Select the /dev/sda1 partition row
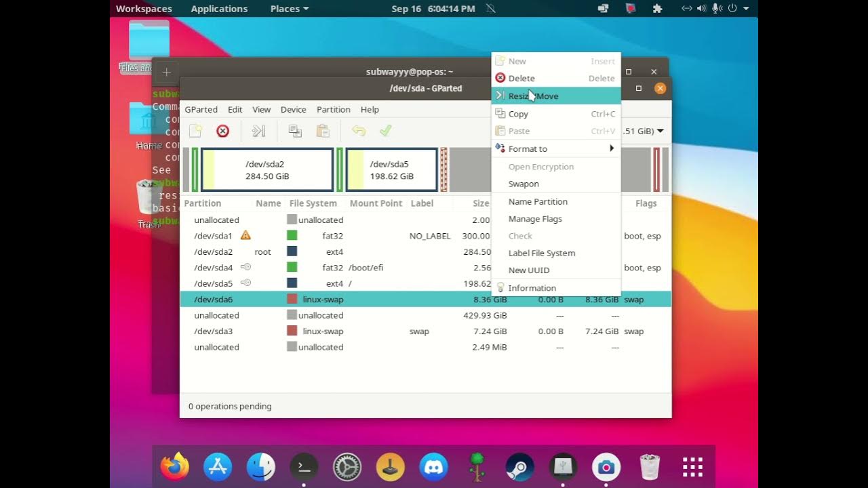 (x=426, y=236)
